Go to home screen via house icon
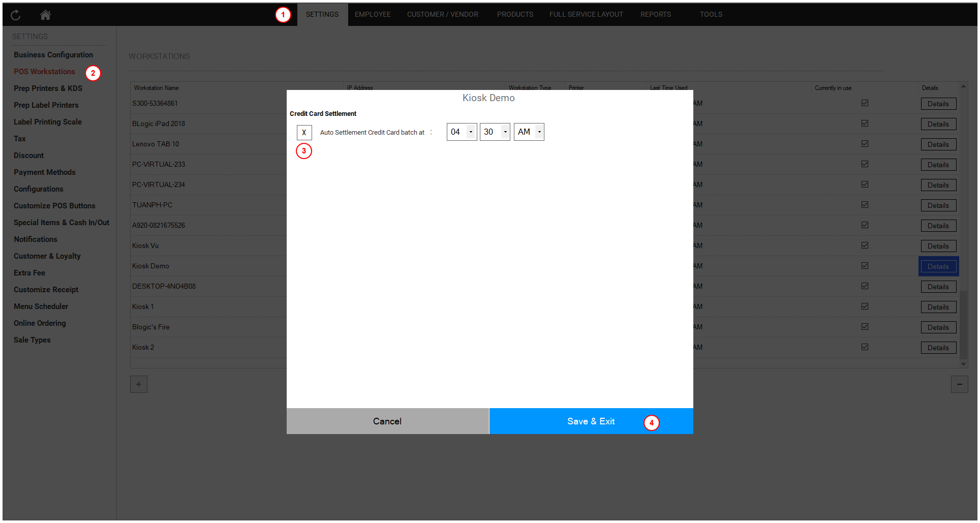Viewport: 980px width, 523px height. tap(45, 15)
